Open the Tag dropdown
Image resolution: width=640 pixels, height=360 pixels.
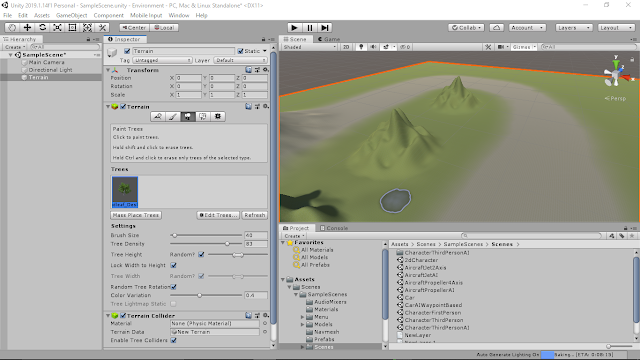(162, 60)
